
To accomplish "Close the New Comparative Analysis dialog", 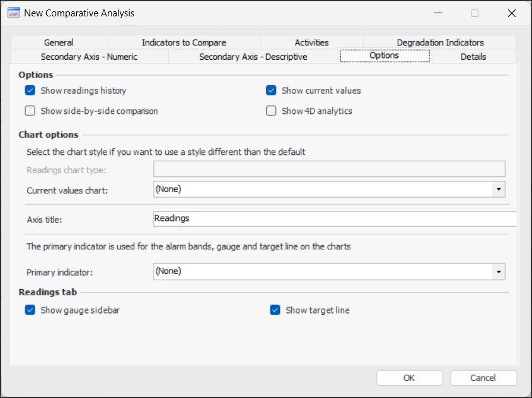I will (x=511, y=13).
